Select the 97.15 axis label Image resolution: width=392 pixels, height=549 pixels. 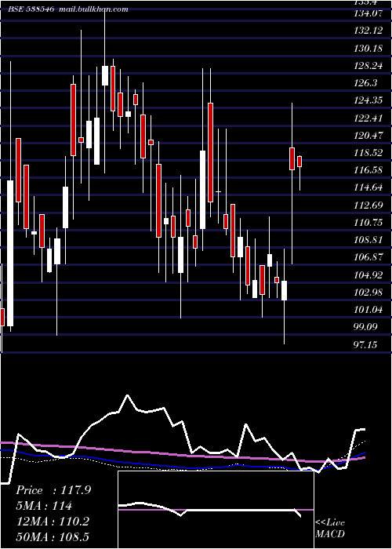[365, 345]
